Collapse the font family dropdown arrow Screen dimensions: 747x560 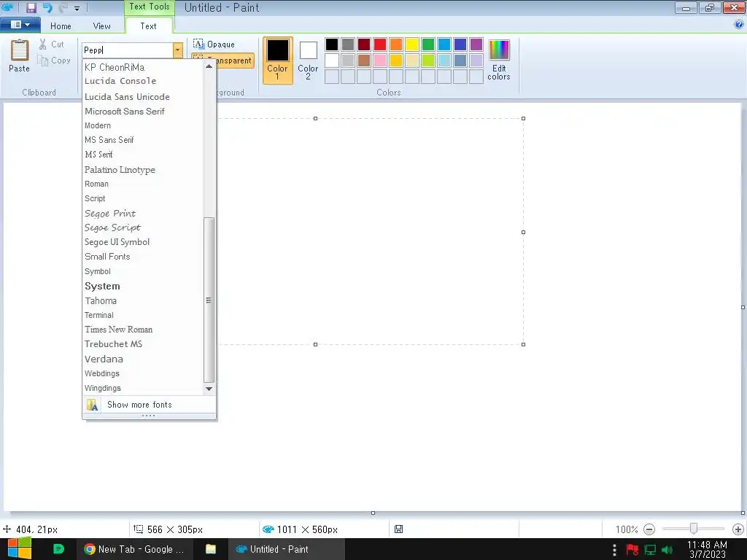178,50
